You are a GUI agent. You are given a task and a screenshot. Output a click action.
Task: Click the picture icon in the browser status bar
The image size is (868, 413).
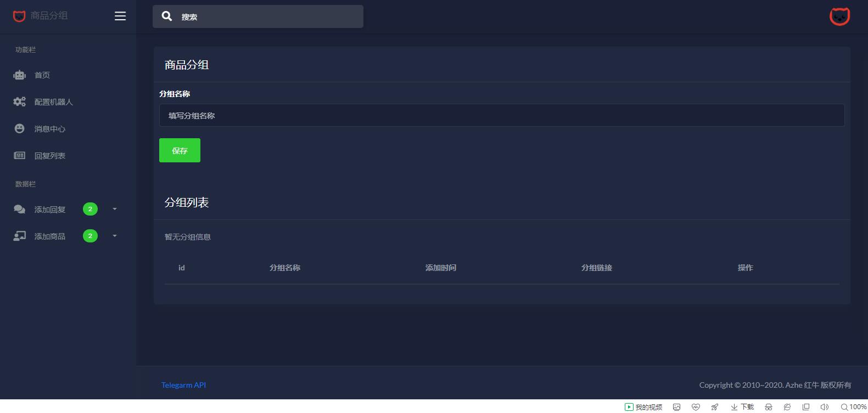click(677, 407)
